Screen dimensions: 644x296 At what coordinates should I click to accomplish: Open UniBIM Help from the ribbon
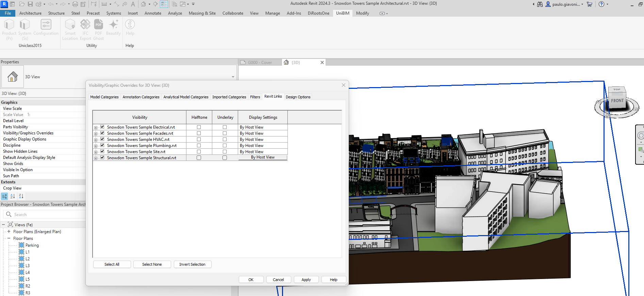pos(130,27)
